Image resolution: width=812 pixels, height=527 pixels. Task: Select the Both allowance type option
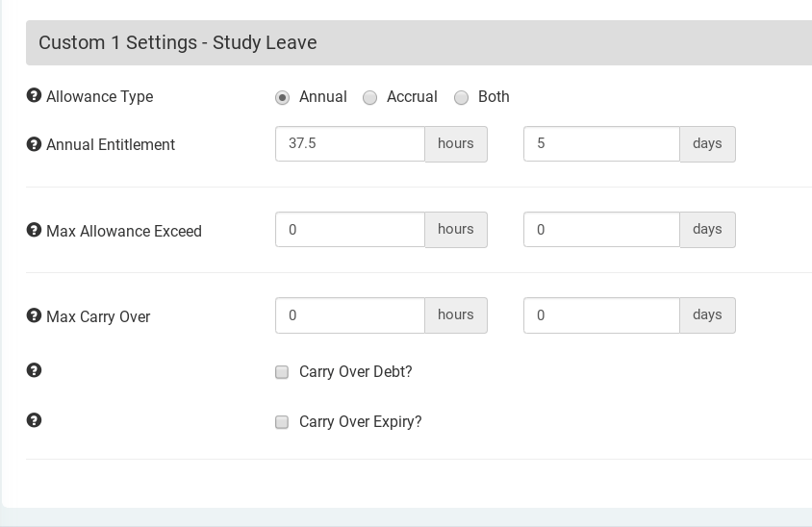(461, 97)
